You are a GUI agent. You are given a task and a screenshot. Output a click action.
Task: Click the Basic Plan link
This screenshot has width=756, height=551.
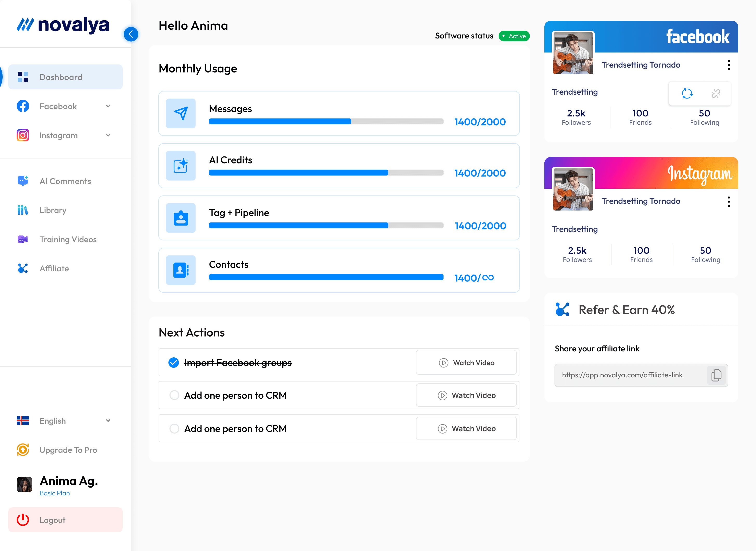click(55, 493)
